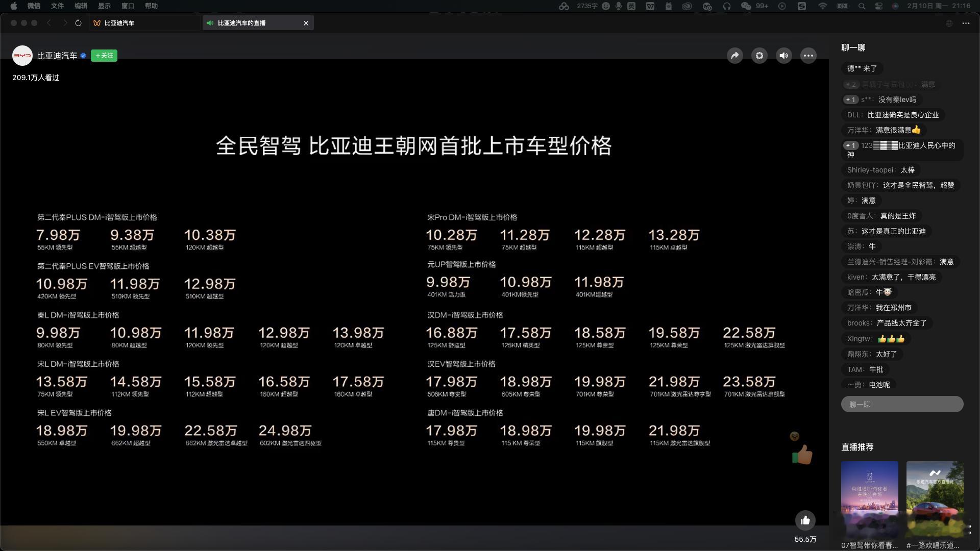
Task: Open Wi-Fi status in menu bar
Action: coord(822,6)
